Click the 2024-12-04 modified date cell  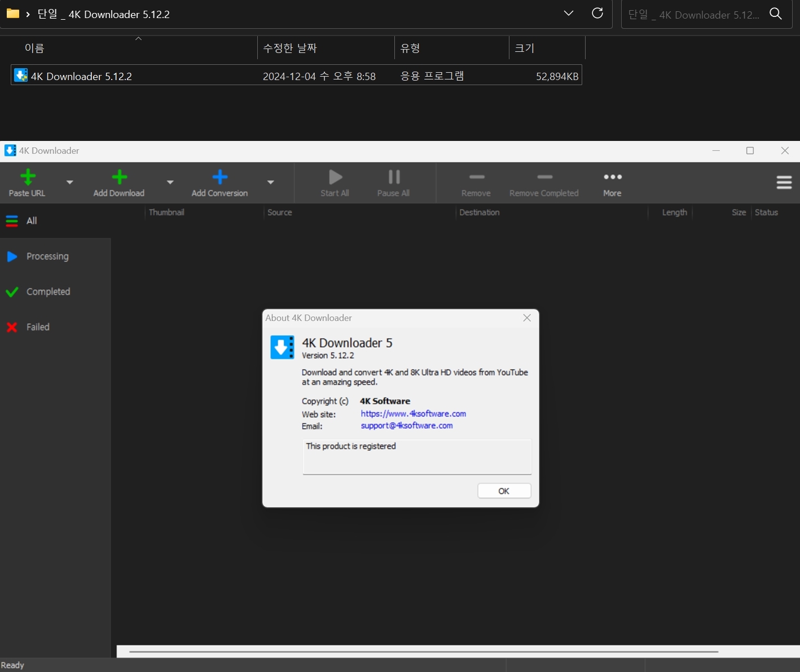[319, 77]
